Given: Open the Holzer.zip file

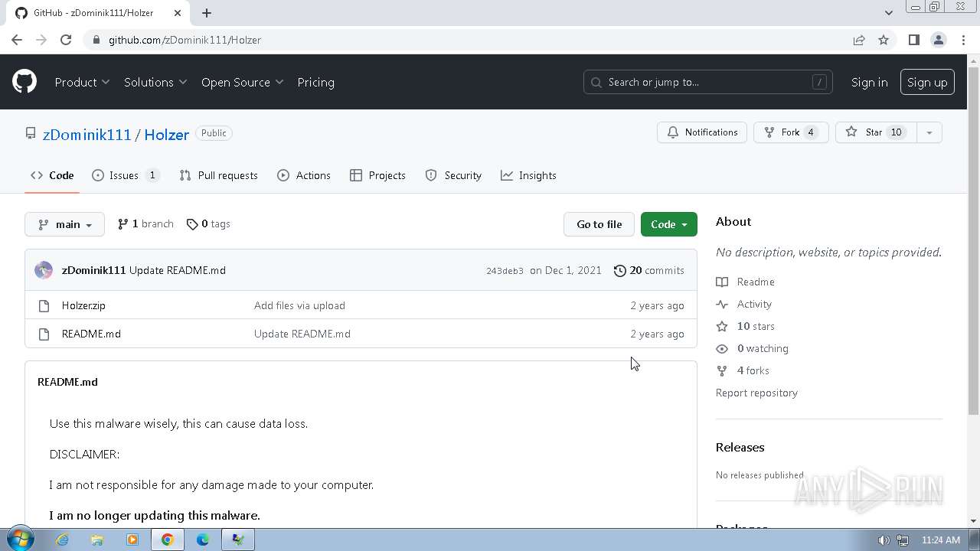Looking at the screenshot, I should pos(83,305).
